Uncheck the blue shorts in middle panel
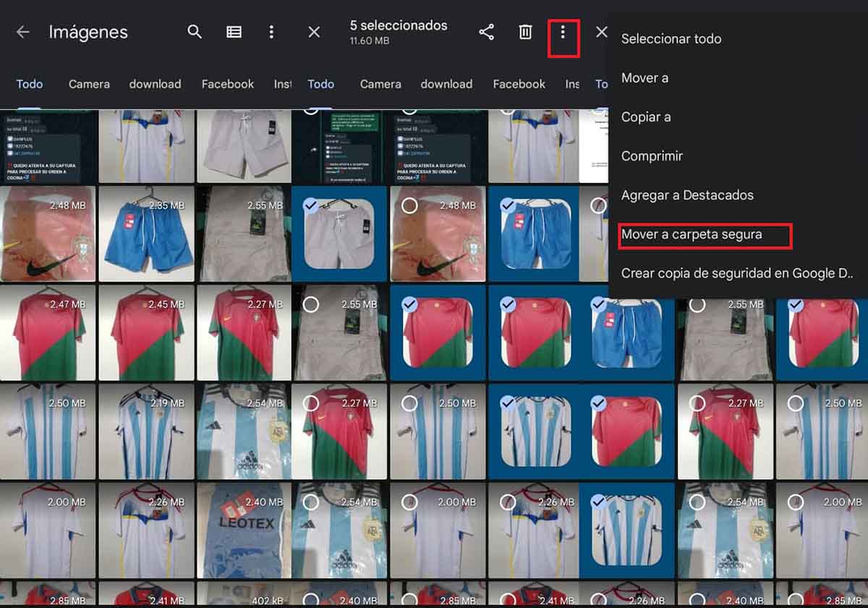The image size is (868, 608). [507, 206]
